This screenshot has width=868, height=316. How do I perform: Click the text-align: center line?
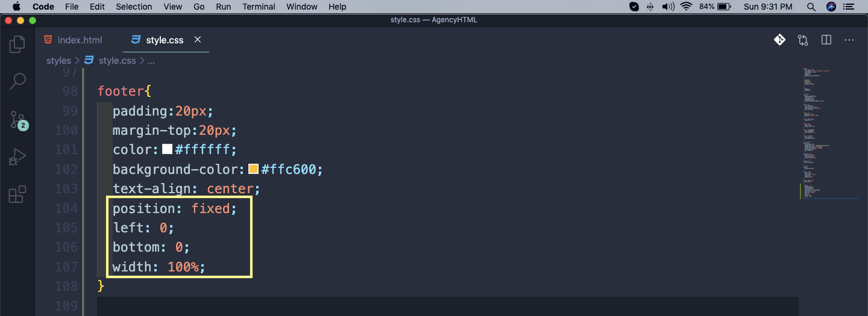(186, 189)
